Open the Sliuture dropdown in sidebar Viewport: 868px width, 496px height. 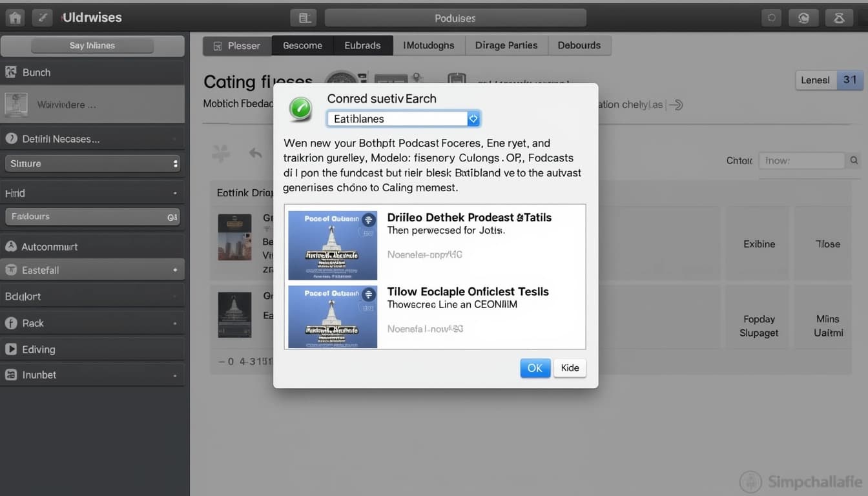175,164
